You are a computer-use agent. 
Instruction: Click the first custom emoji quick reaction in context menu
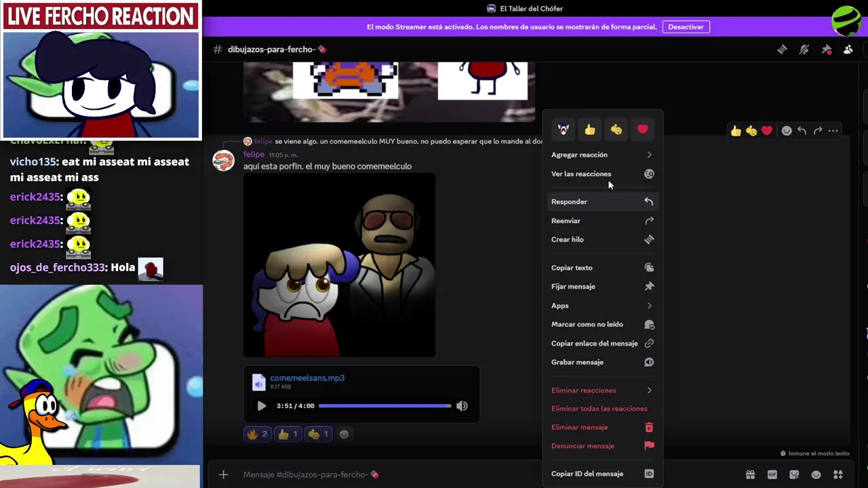564,129
